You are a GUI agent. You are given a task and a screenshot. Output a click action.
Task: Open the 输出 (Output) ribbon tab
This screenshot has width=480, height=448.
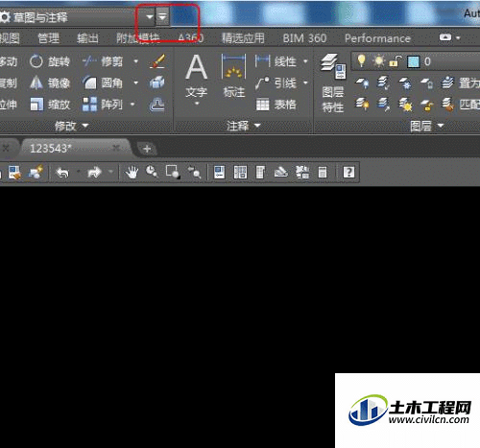pyautogui.click(x=87, y=38)
